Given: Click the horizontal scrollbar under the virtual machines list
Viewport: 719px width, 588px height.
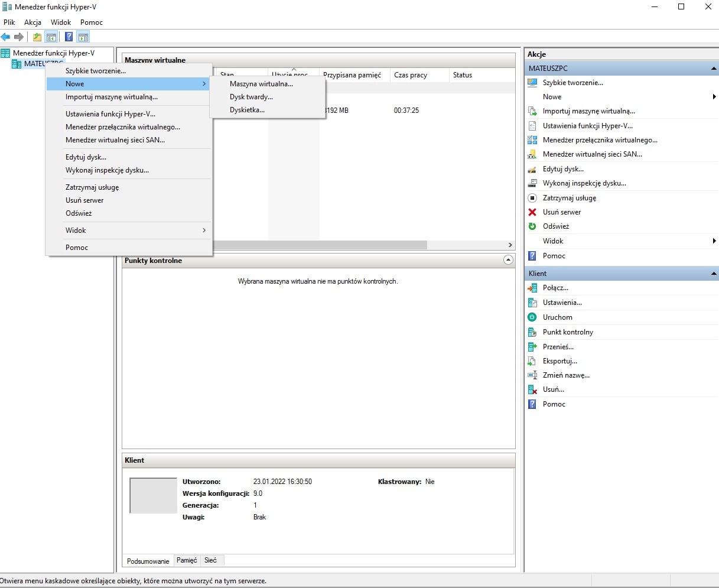Looking at the screenshot, I should coord(319,245).
